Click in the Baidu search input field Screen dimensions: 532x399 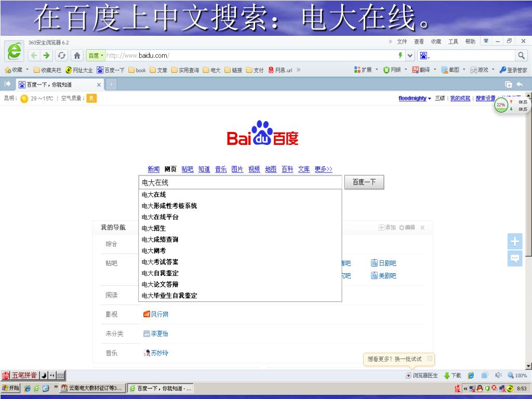coord(240,182)
